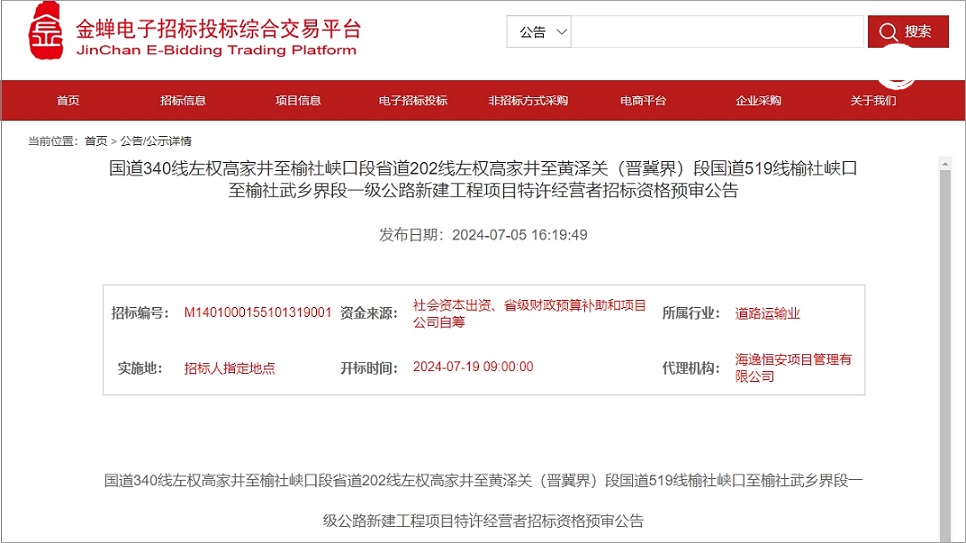The height and width of the screenshot is (543, 966).
Task: Select 电子招标投标 in the navigation bar
Action: pyautogui.click(x=413, y=100)
